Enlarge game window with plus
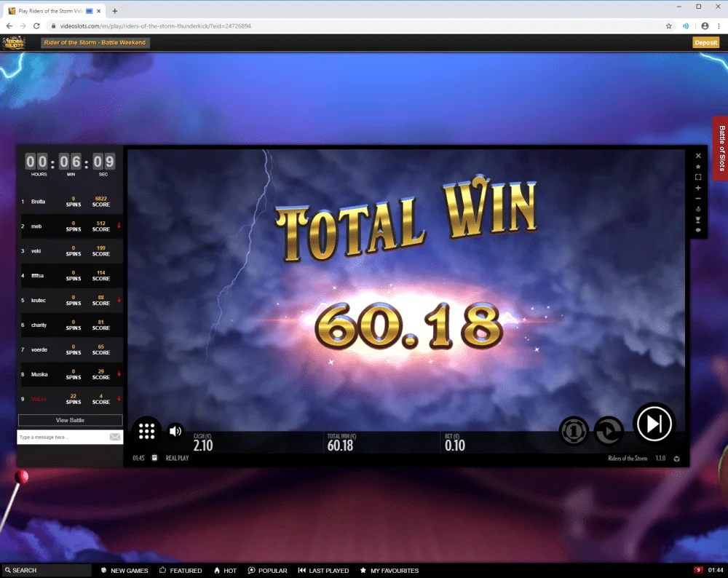Viewport: 728px width, 578px height. click(x=698, y=188)
